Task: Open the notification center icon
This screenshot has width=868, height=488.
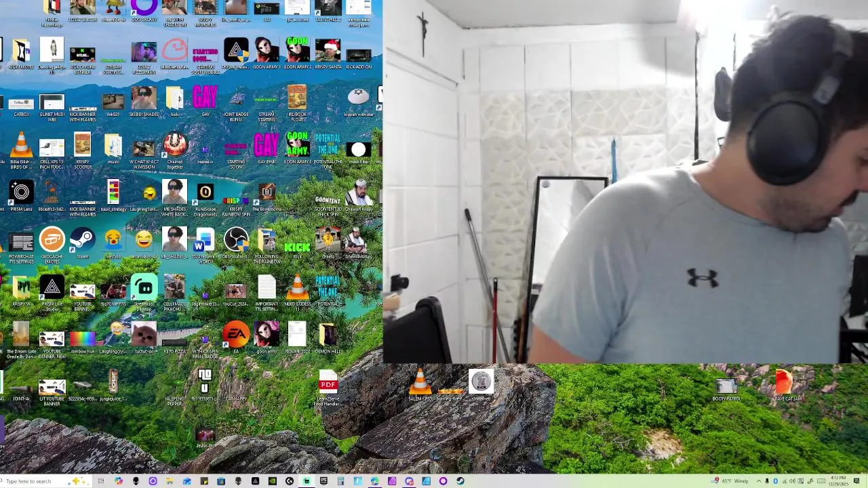Action: click(857, 481)
